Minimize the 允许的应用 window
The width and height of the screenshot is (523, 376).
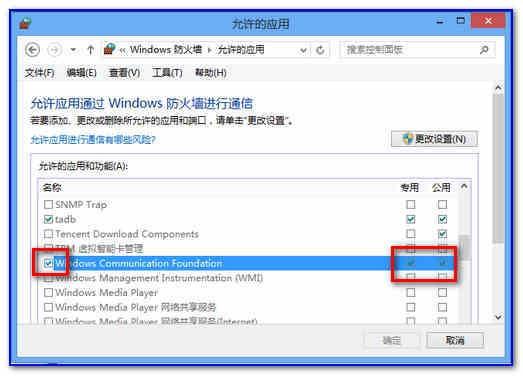[440, 22]
